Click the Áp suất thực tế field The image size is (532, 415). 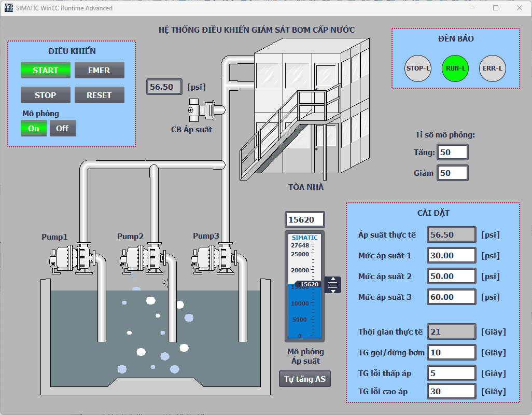452,234
